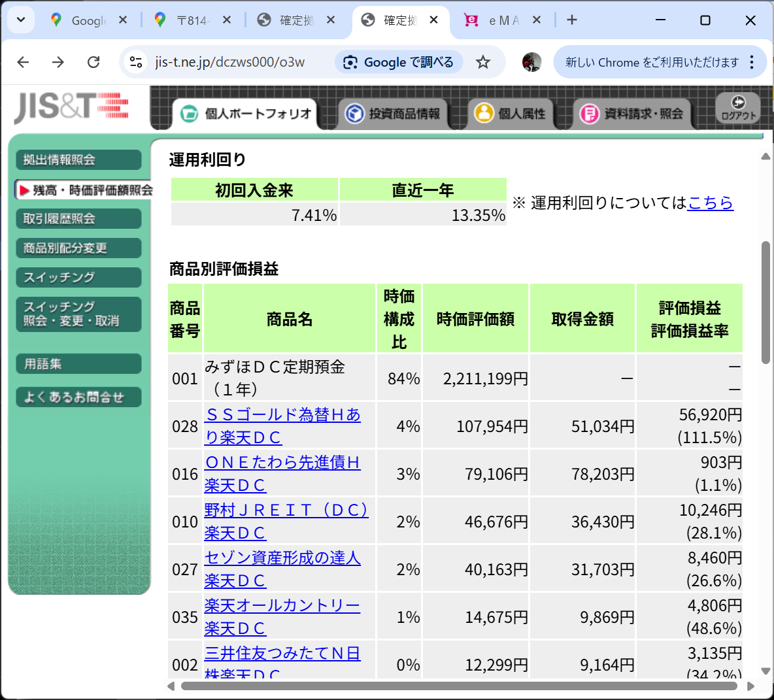Open 取引履歴照会 in the sidebar
This screenshot has height=700, width=774.
(x=78, y=219)
